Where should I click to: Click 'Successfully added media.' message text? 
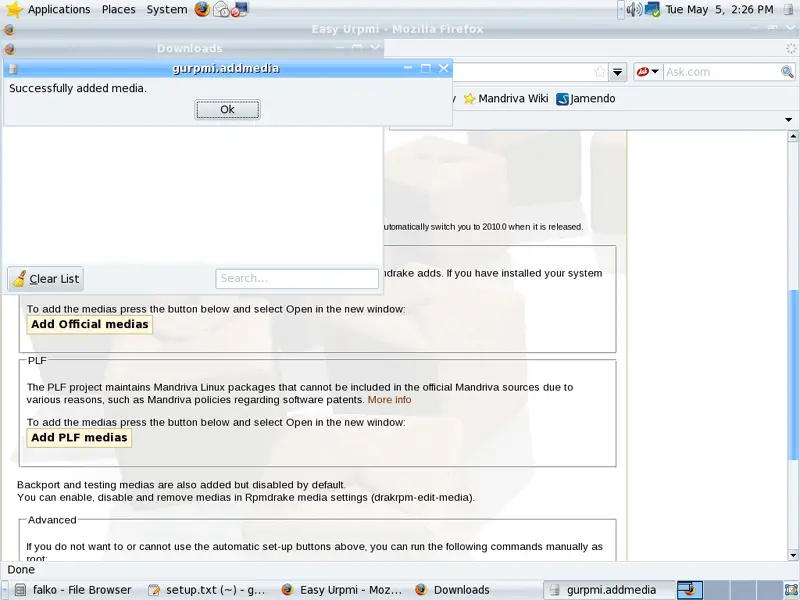(x=78, y=88)
